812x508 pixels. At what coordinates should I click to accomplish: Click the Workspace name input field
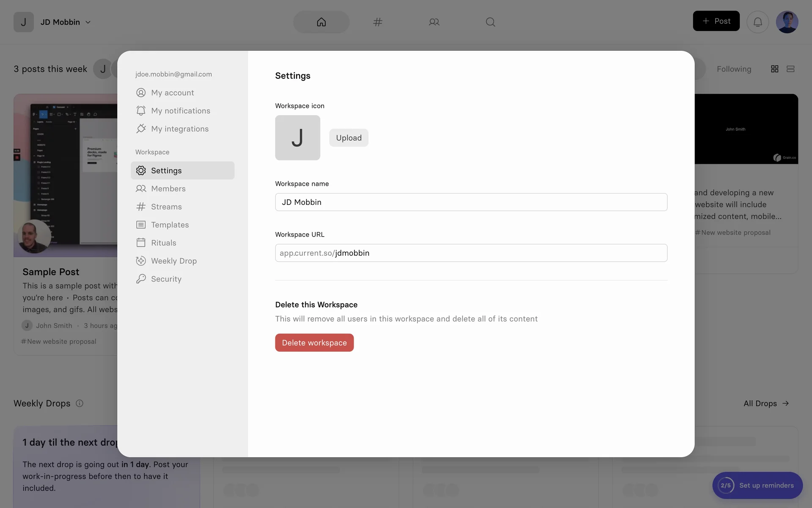(x=471, y=202)
